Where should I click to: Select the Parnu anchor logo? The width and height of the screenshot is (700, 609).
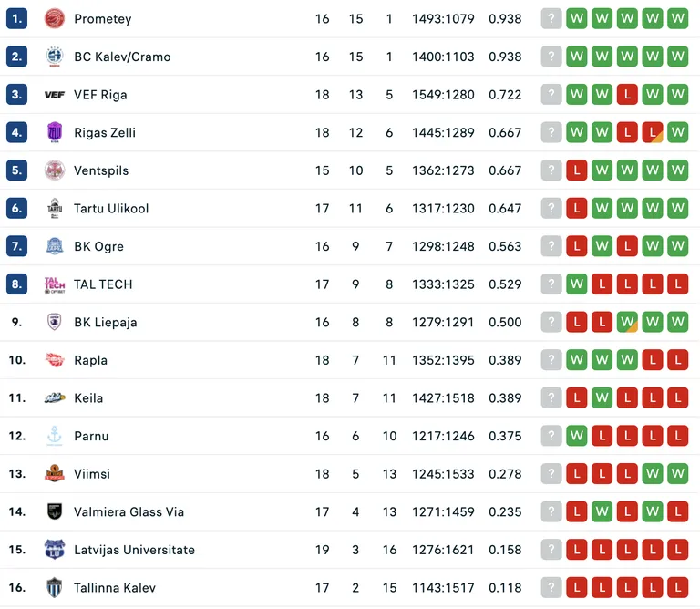click(x=55, y=436)
